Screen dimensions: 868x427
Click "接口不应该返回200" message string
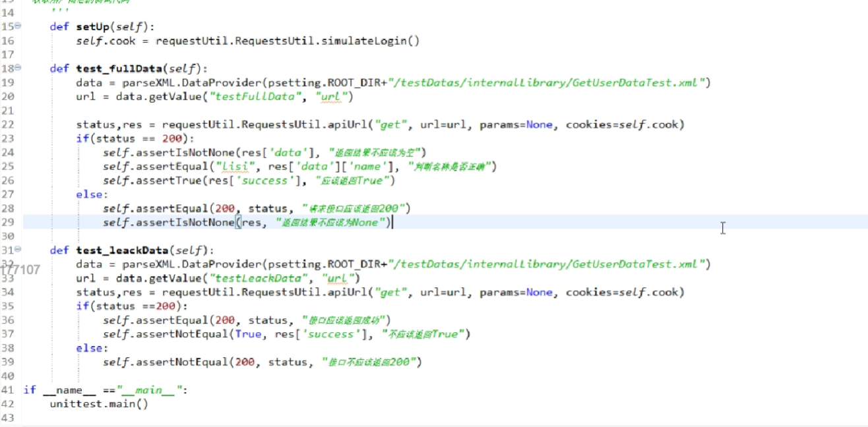coord(371,362)
